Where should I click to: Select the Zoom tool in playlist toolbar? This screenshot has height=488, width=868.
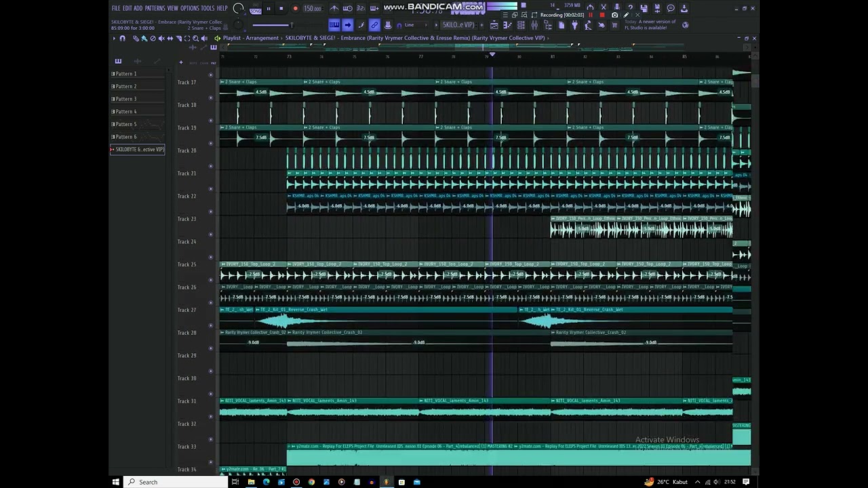tap(196, 38)
